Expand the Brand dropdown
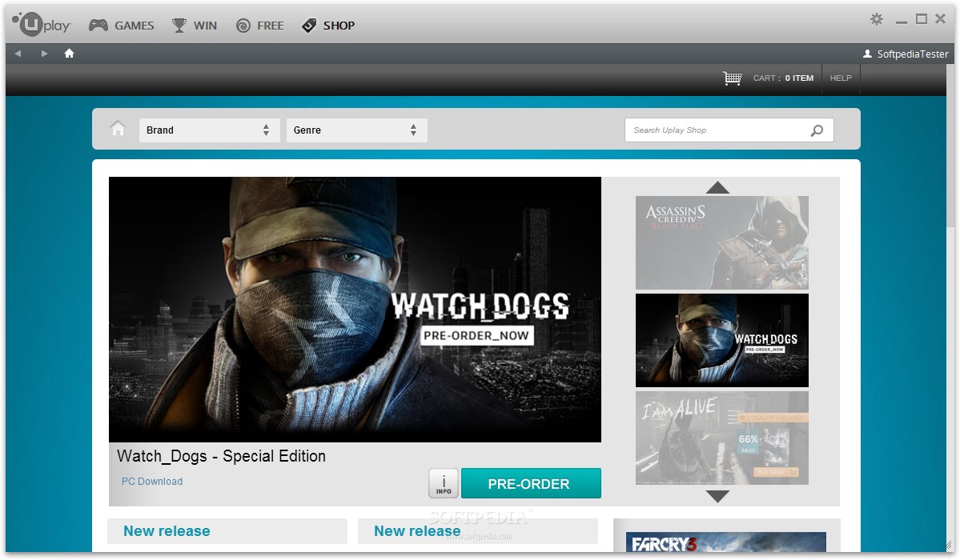960x560 pixels. (x=210, y=130)
